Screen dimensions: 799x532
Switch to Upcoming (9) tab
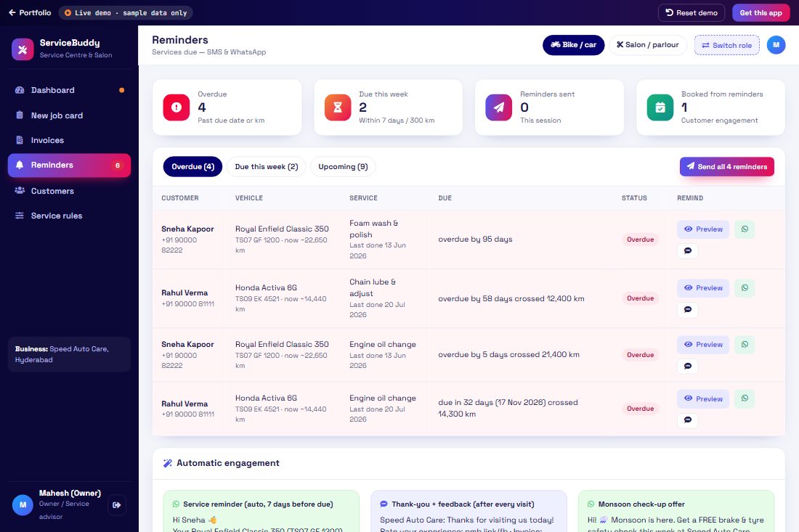[343, 167]
